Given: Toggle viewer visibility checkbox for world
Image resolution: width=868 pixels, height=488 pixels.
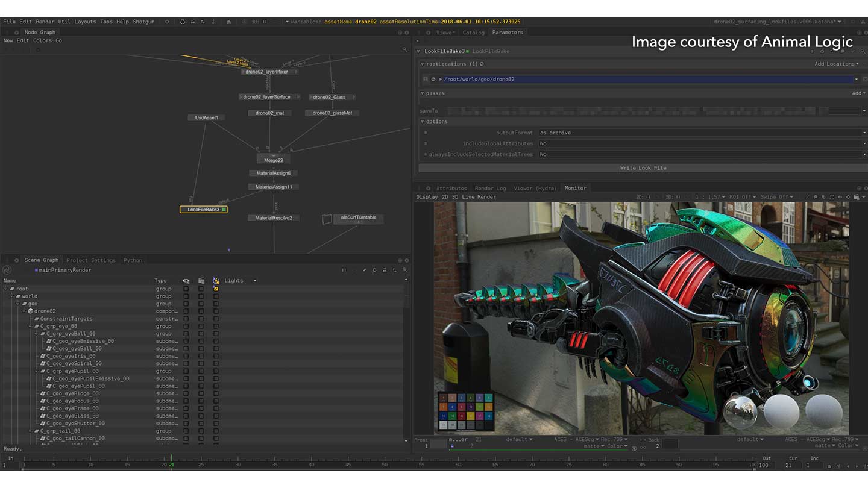Looking at the screenshot, I should click(186, 296).
